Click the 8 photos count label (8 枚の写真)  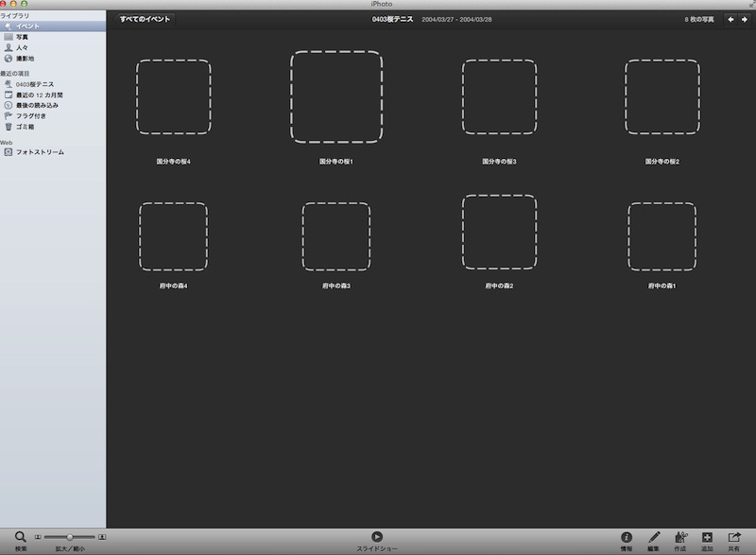[x=699, y=19]
